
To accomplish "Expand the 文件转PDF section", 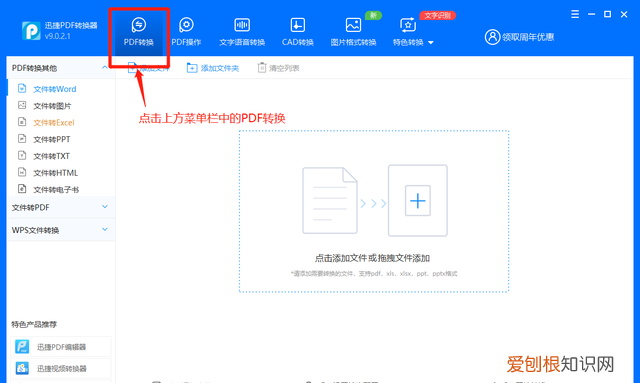I will pos(61,207).
